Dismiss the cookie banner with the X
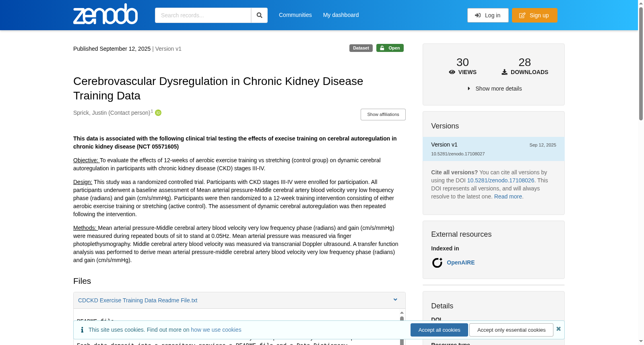Viewport: 644px width, 345px height. pos(558,329)
